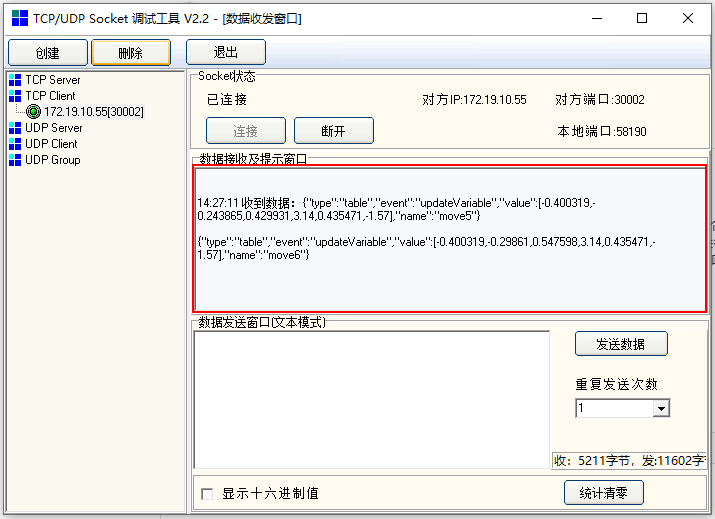The image size is (715, 519).
Task: Click the repeat count value field showing 1
Action: pyautogui.click(x=615, y=408)
